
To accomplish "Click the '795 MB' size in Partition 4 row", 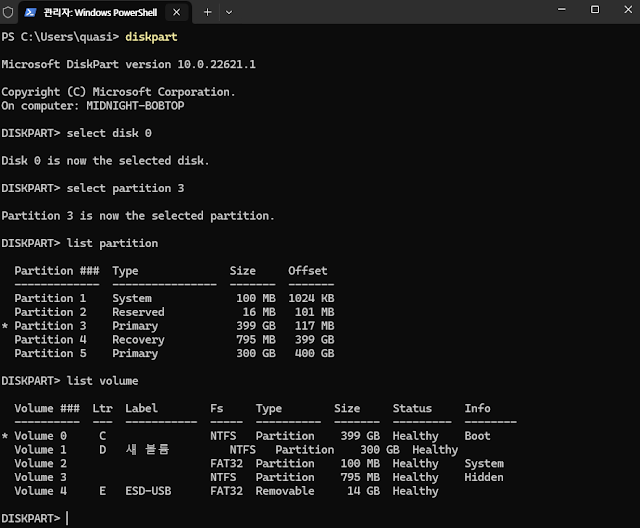I will tap(256, 340).
